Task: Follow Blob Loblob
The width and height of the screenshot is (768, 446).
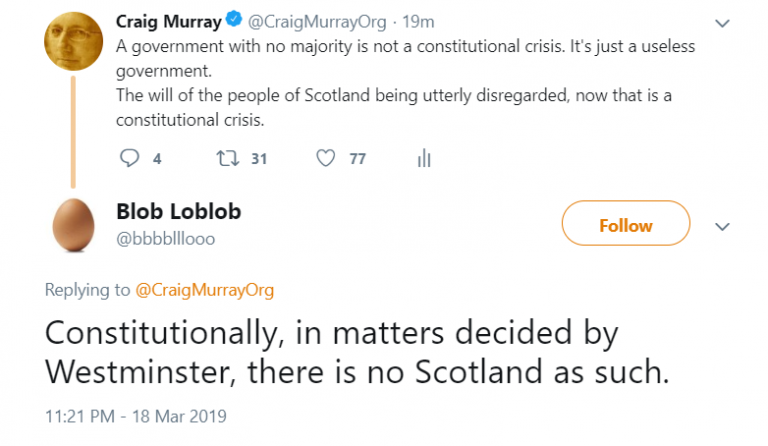Action: point(625,224)
